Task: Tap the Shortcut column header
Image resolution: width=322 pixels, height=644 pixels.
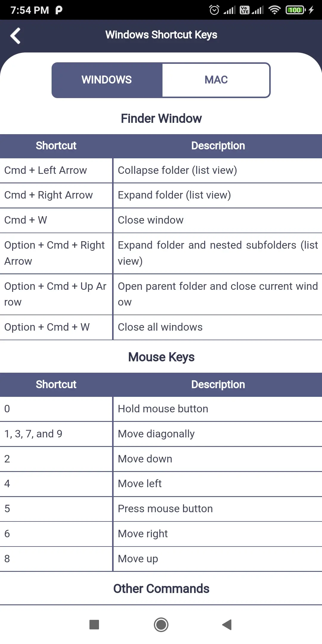Action: point(56,145)
